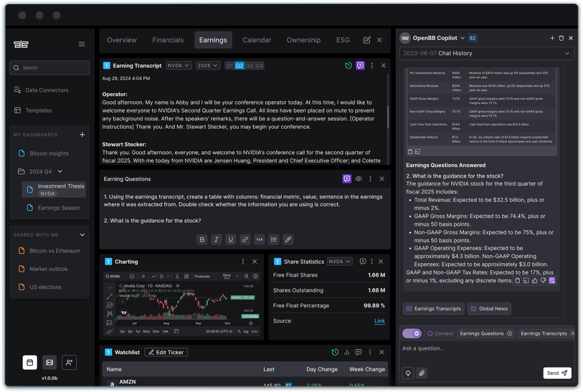Click the Global News citation chip

[489, 309]
